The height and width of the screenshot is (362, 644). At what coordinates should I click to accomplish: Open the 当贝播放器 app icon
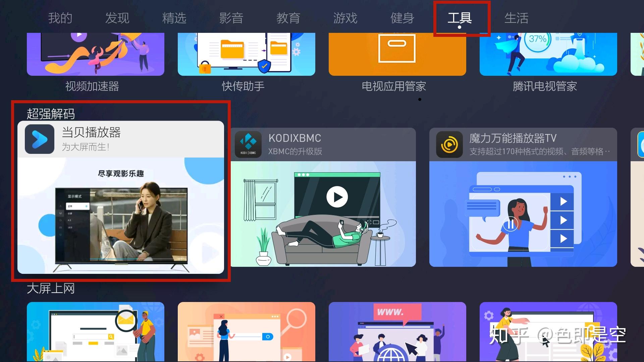coord(40,139)
